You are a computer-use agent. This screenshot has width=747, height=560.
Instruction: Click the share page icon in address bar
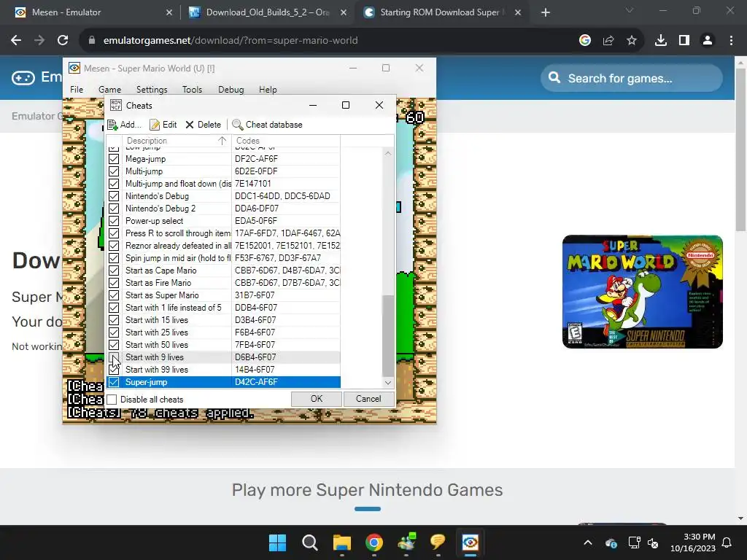608,41
